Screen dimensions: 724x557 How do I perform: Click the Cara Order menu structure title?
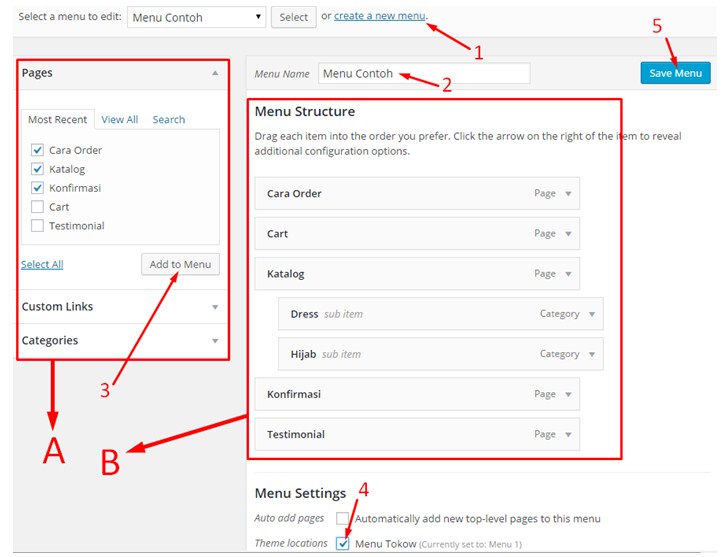point(294,194)
